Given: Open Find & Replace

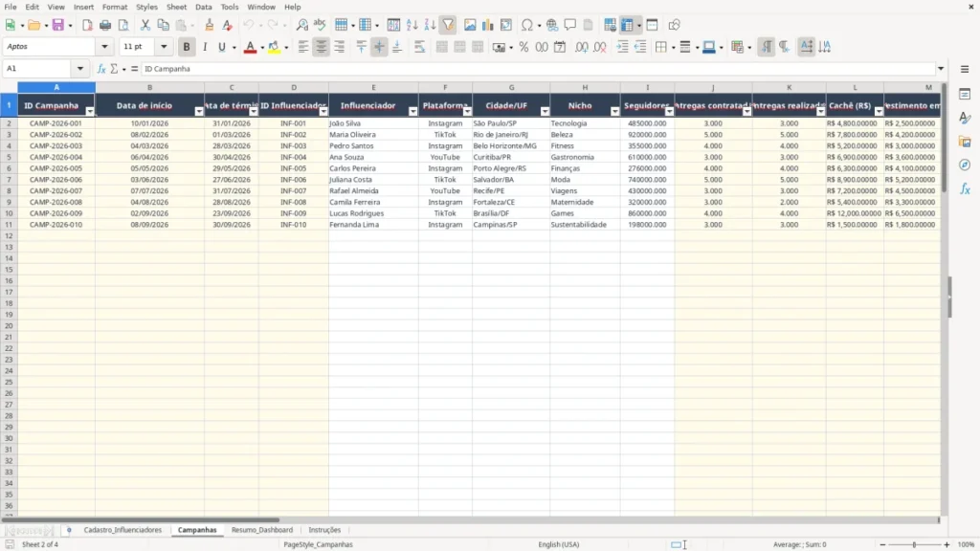Looking at the screenshot, I should click(x=301, y=25).
